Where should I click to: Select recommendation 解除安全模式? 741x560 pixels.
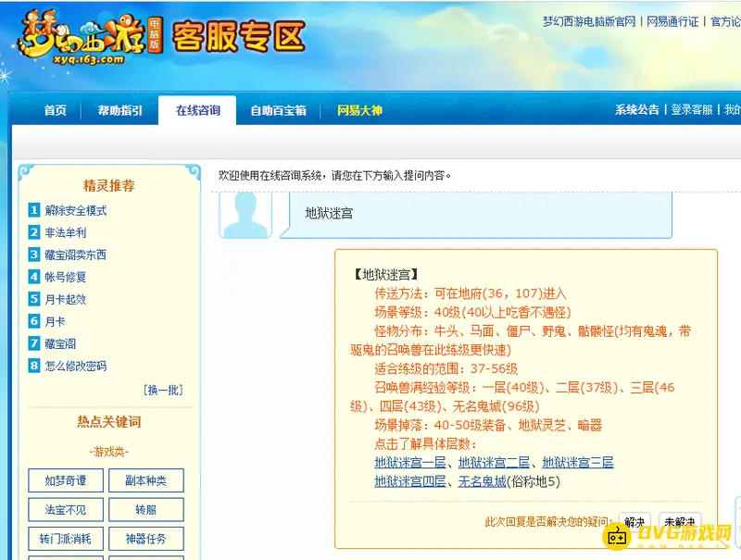click(x=76, y=211)
